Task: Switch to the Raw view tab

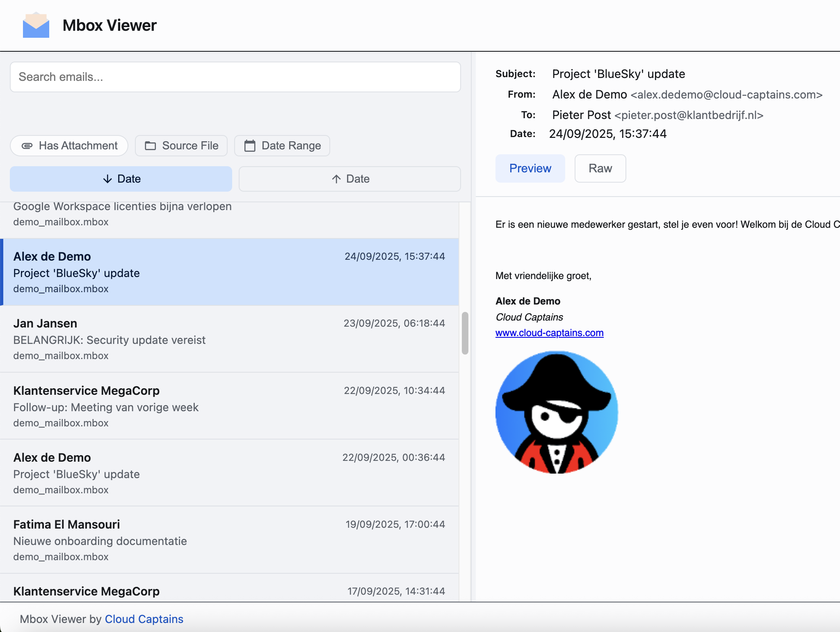Action: click(x=600, y=168)
